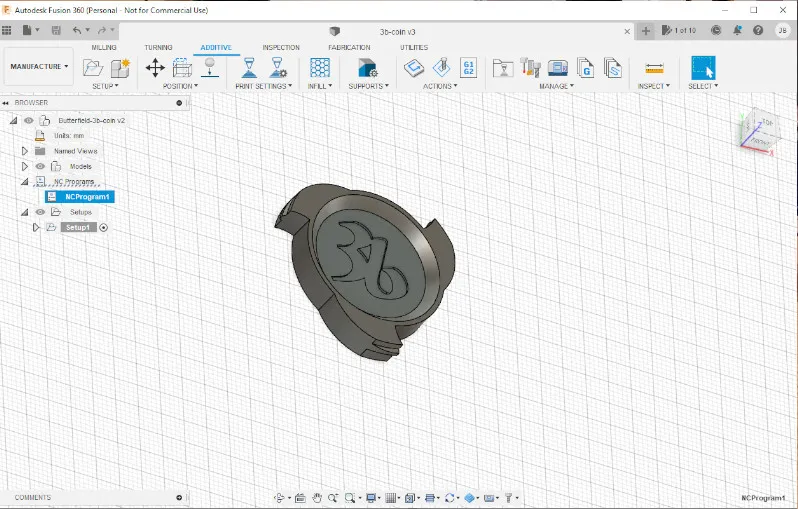Select the Measure ruler tool
The width and height of the screenshot is (798, 509).
pyautogui.click(x=654, y=68)
